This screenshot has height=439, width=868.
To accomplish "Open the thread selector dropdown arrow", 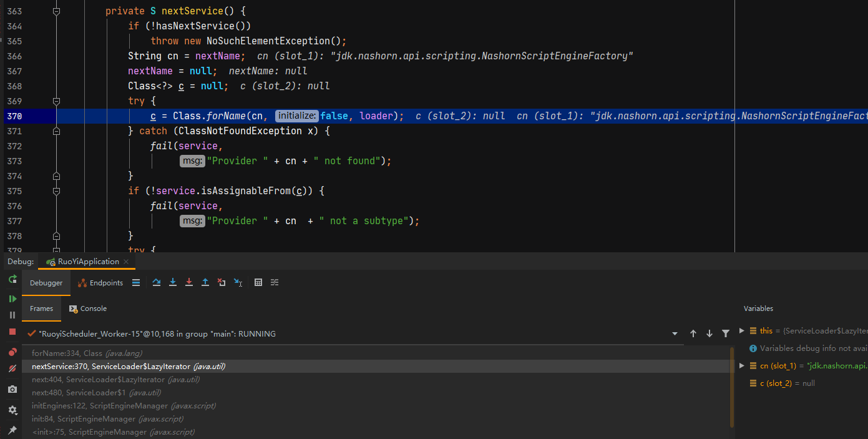I will coord(675,334).
